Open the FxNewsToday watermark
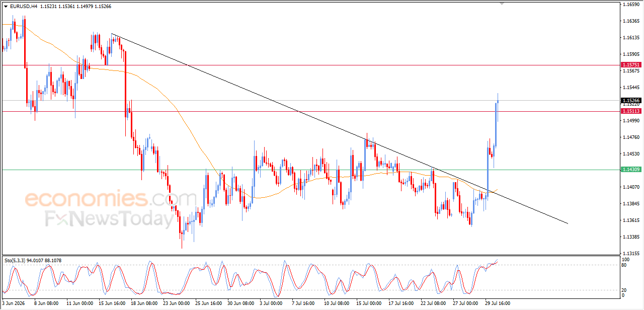 (110, 219)
